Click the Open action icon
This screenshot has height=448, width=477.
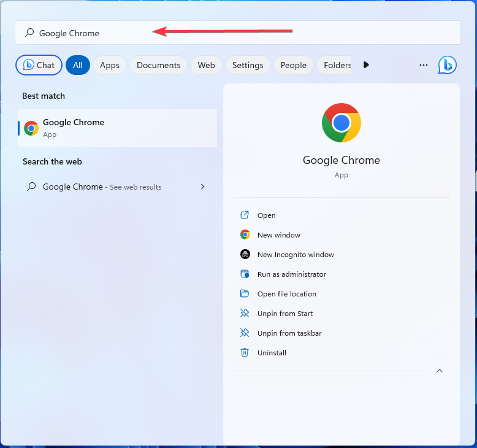(245, 215)
